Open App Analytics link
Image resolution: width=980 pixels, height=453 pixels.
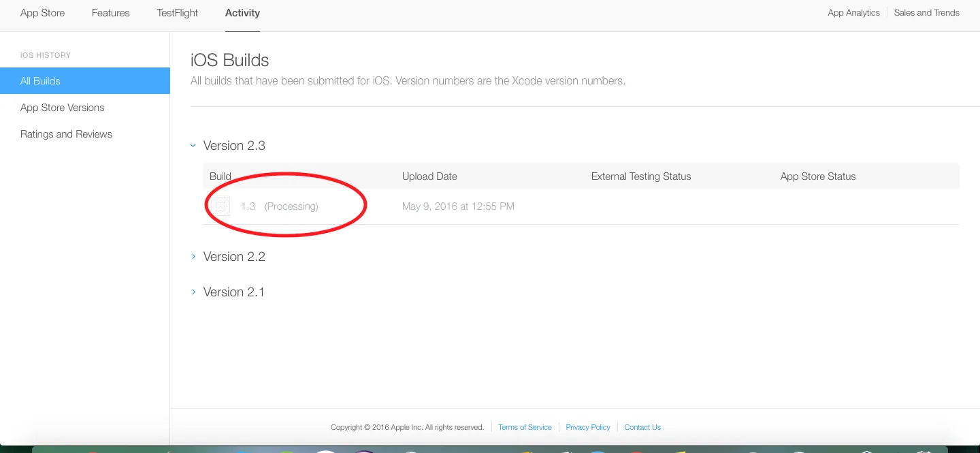[853, 13]
